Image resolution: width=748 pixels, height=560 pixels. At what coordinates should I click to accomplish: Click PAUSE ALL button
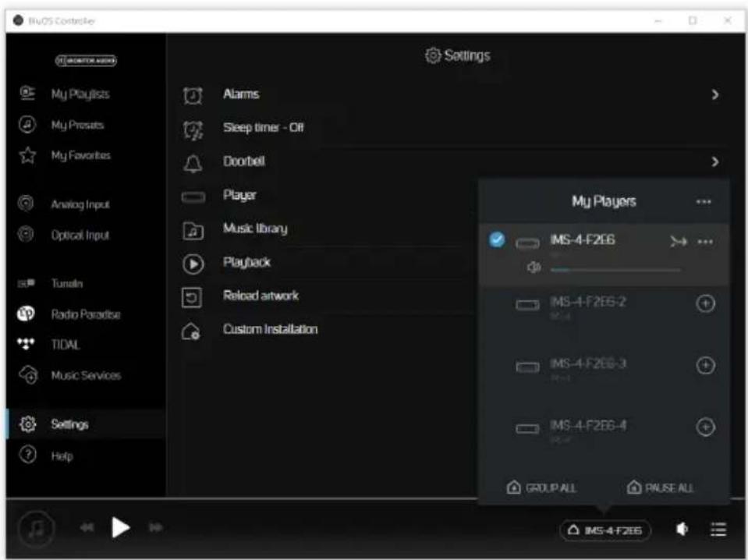pos(660,487)
